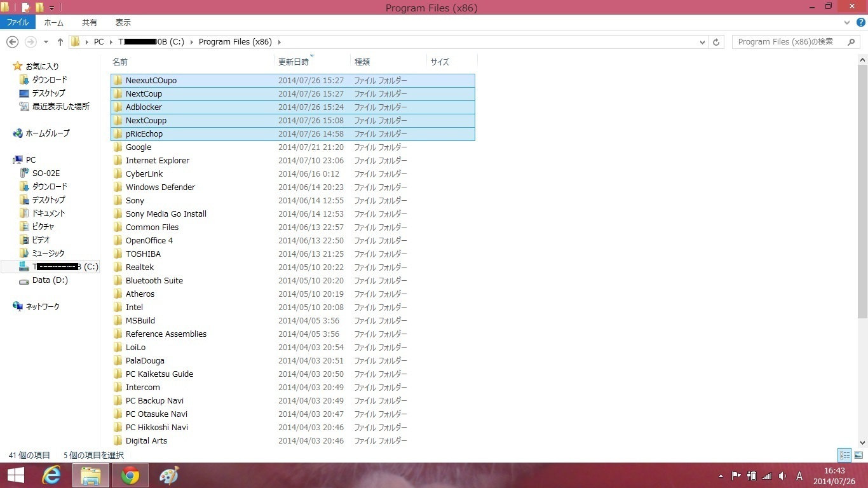
Task: Select the Google folder icon
Action: (x=118, y=147)
